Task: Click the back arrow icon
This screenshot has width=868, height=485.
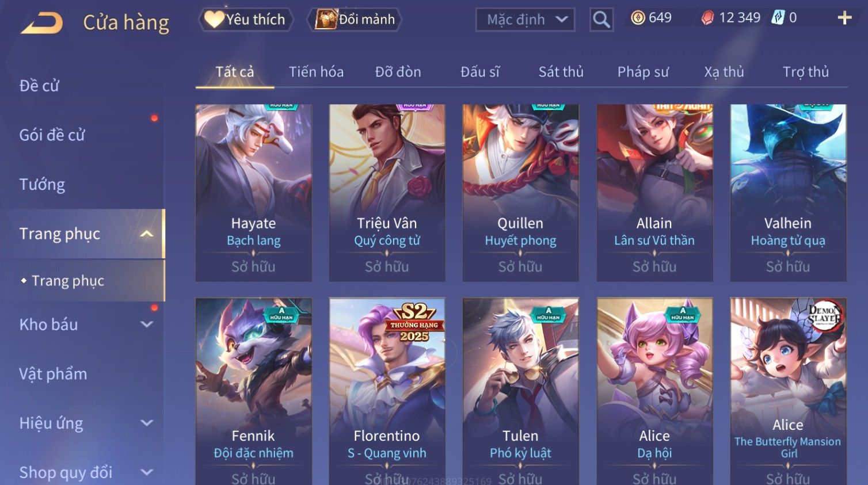Action: coord(41,23)
